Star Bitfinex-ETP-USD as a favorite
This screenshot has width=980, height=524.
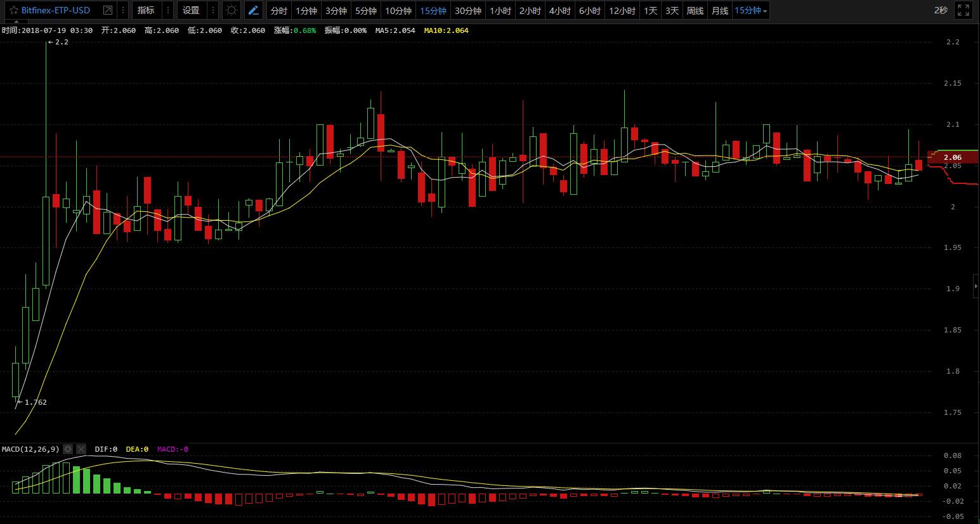click(x=13, y=11)
